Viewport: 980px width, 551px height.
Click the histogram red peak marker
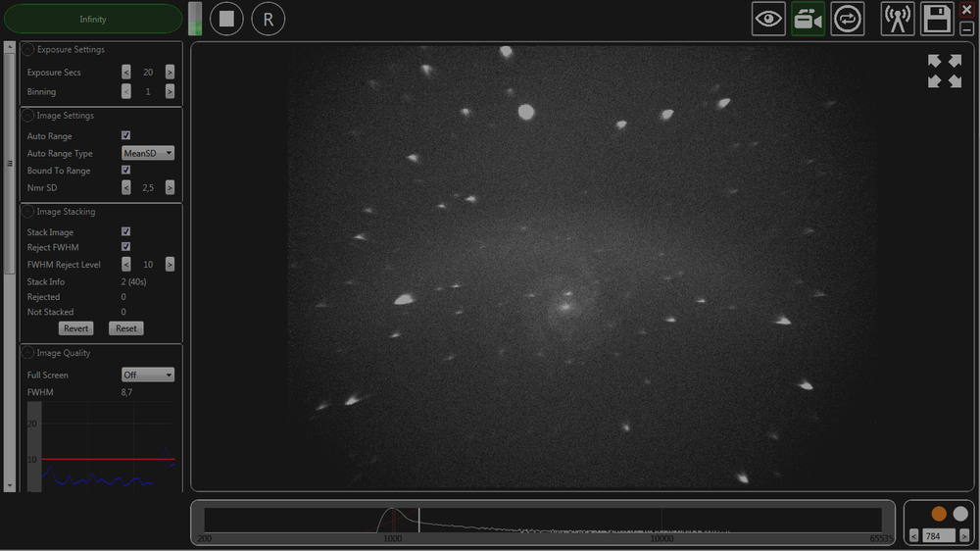(394, 521)
